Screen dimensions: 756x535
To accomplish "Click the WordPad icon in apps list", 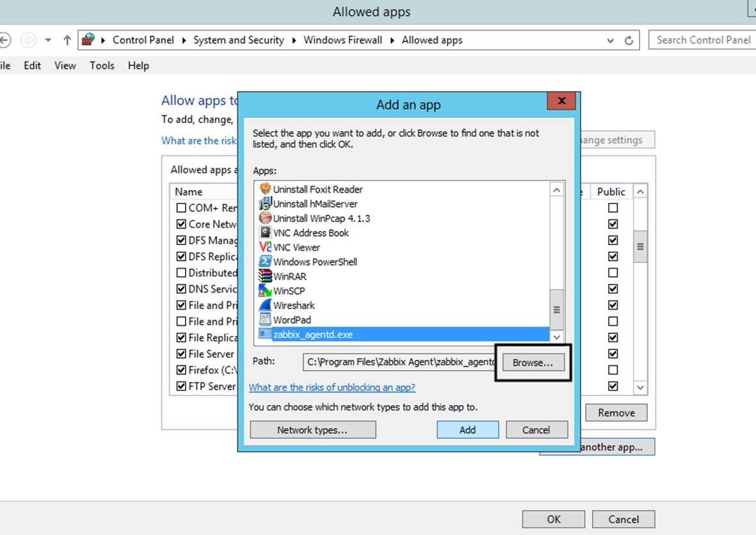I will (x=265, y=319).
